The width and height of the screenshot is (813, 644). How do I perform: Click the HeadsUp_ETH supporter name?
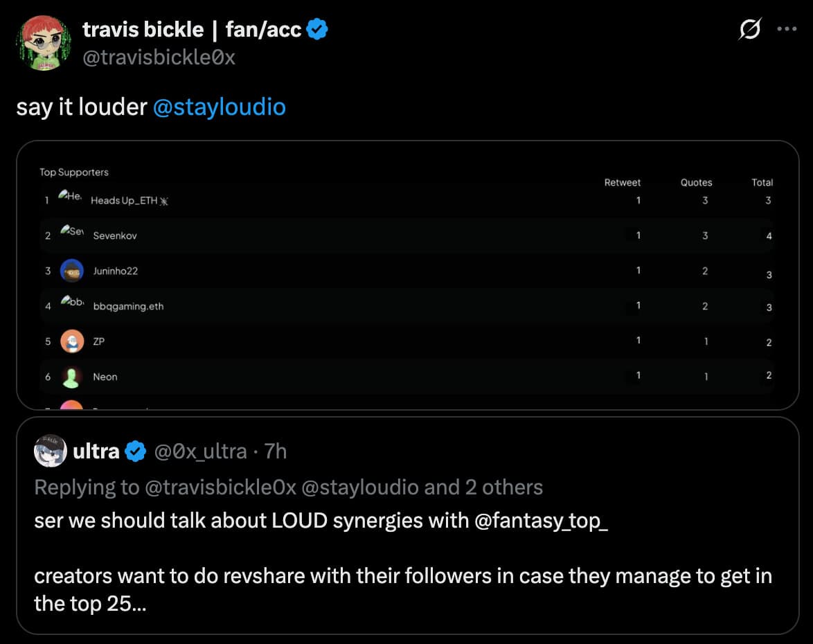[x=129, y=201]
